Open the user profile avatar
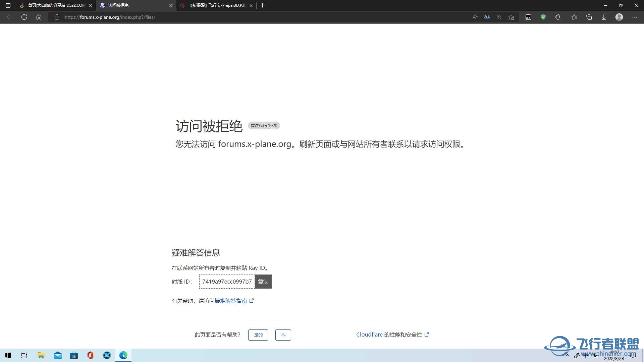 619,17
